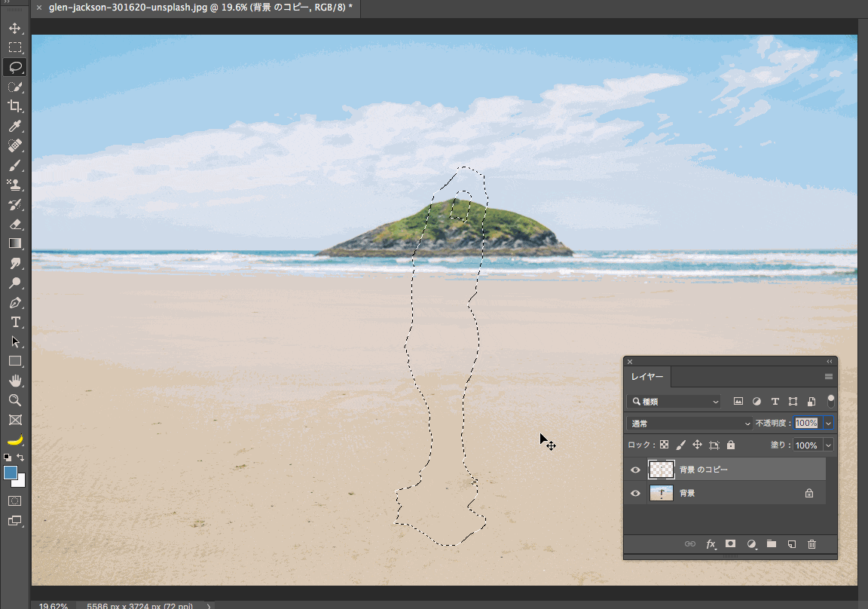Select the Rectangular Marquee tool
This screenshot has width=868, height=609.
click(14, 47)
